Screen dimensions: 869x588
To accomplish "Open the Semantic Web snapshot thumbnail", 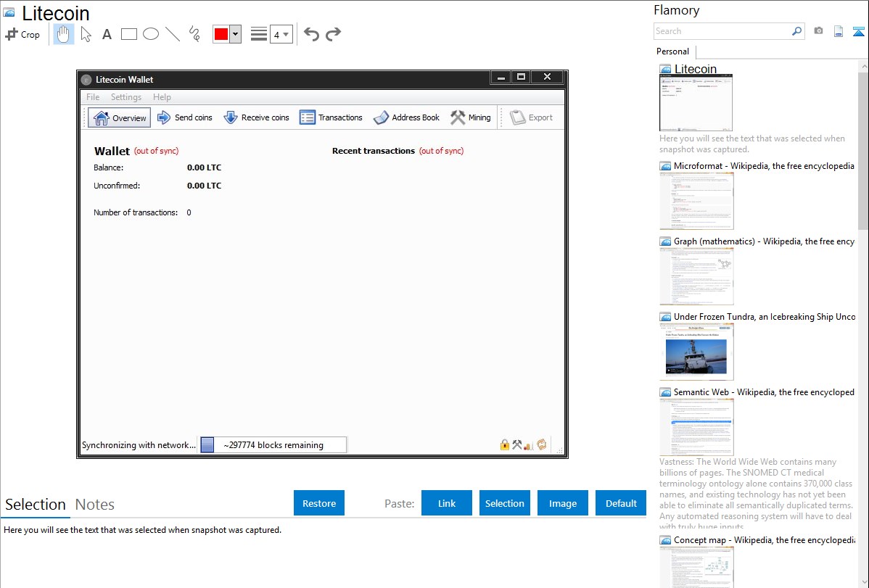I will coord(696,427).
